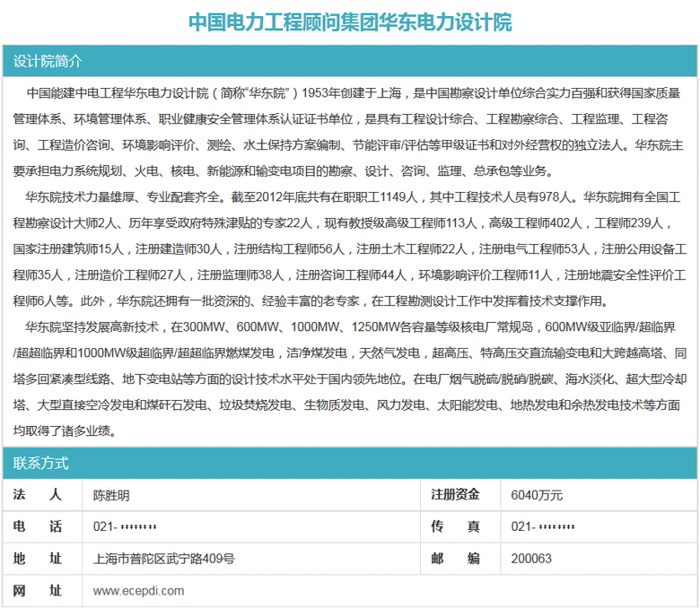Click the 地址 row label
This screenshot has height=608, width=700.
click(x=38, y=559)
